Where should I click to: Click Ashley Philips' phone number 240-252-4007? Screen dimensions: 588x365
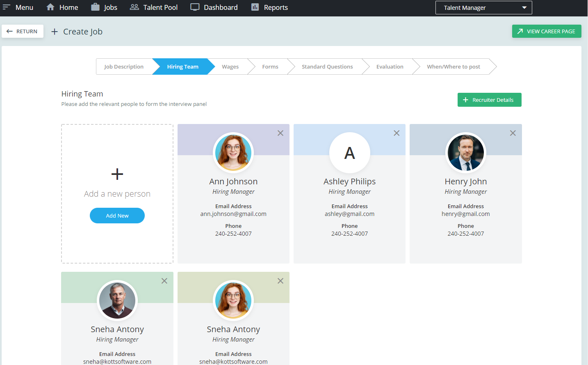click(x=350, y=234)
